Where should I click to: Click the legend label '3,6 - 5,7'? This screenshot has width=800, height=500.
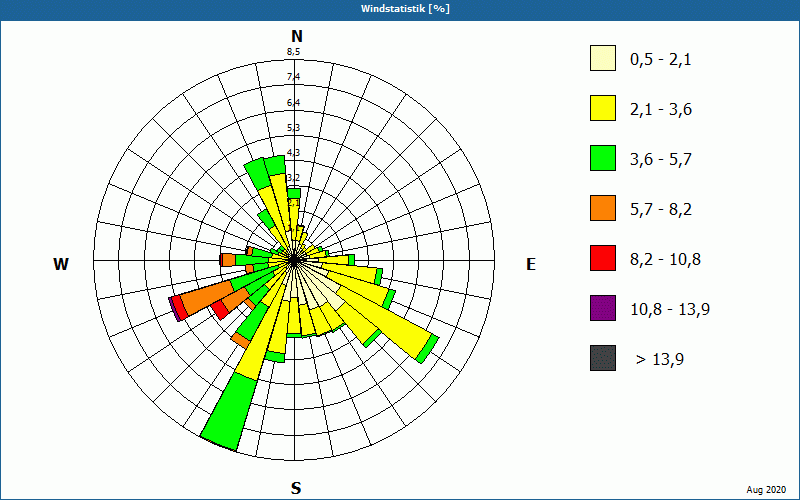(661, 160)
